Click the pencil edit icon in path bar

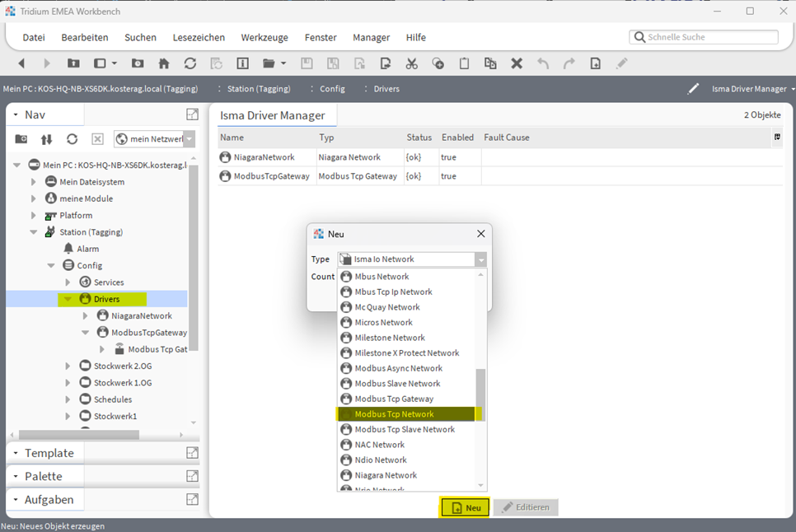click(693, 89)
